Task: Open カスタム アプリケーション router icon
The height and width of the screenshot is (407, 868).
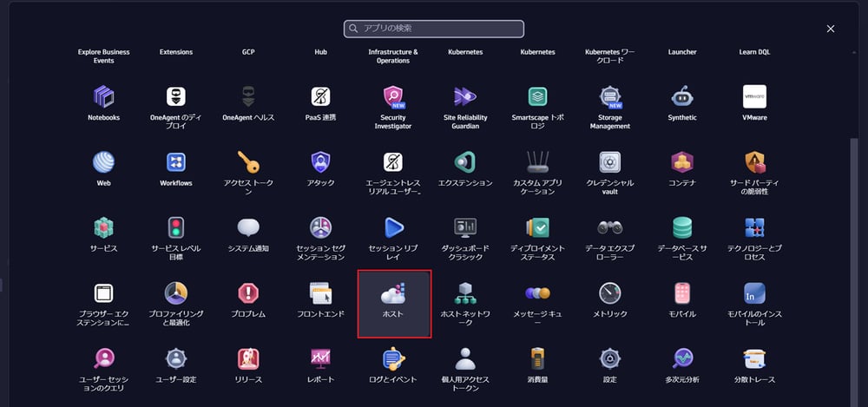Action: (537, 162)
